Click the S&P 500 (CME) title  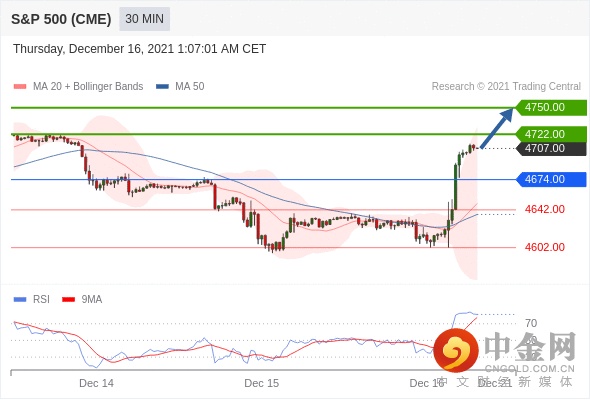pos(61,19)
